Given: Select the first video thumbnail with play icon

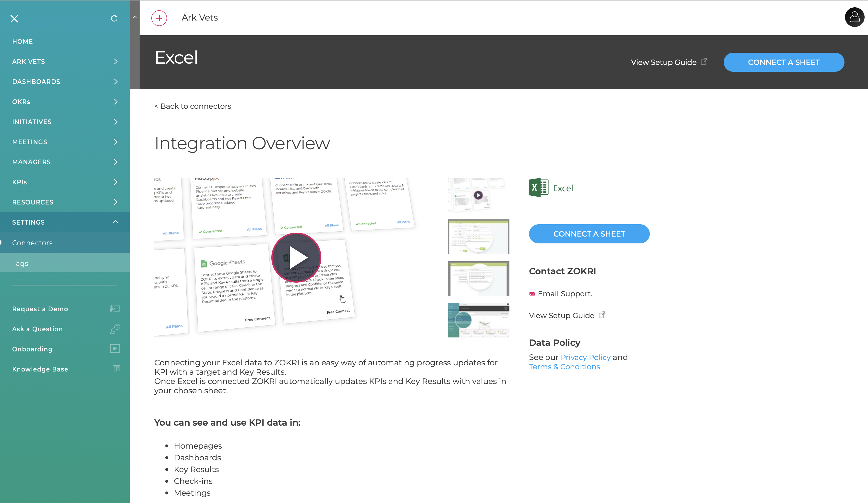Looking at the screenshot, I should (478, 195).
